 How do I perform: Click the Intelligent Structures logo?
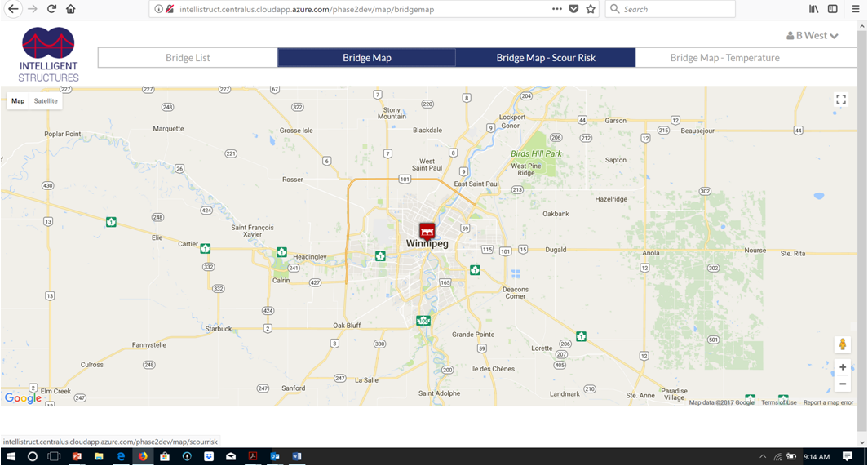[x=49, y=55]
